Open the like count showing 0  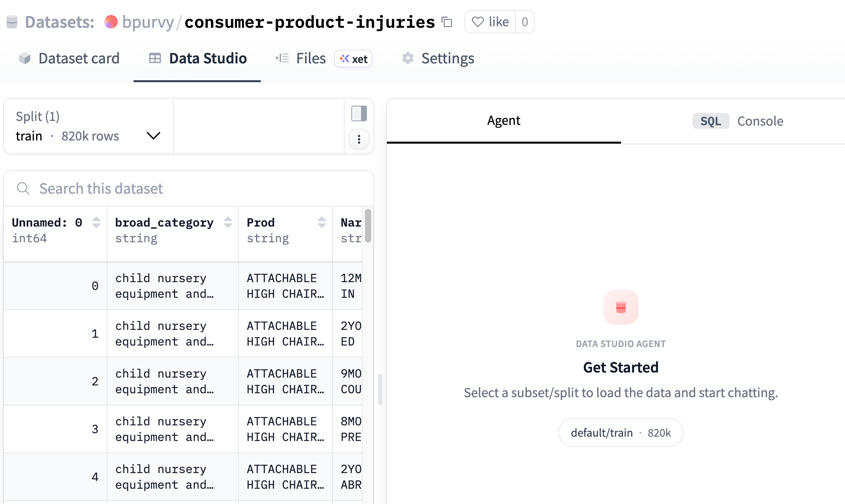pos(525,22)
